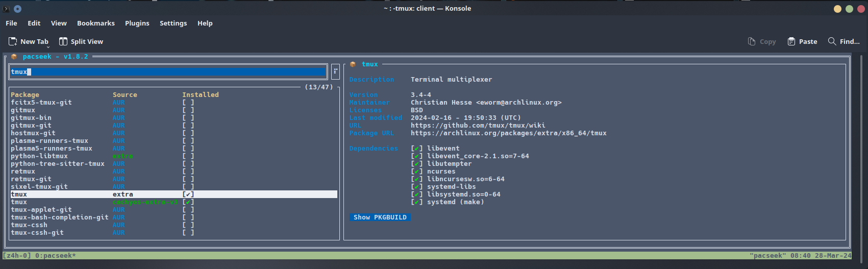Viewport: 868px width, 269px height.
Task: Click the systemd-libs dependency checkbox
Action: tap(417, 187)
